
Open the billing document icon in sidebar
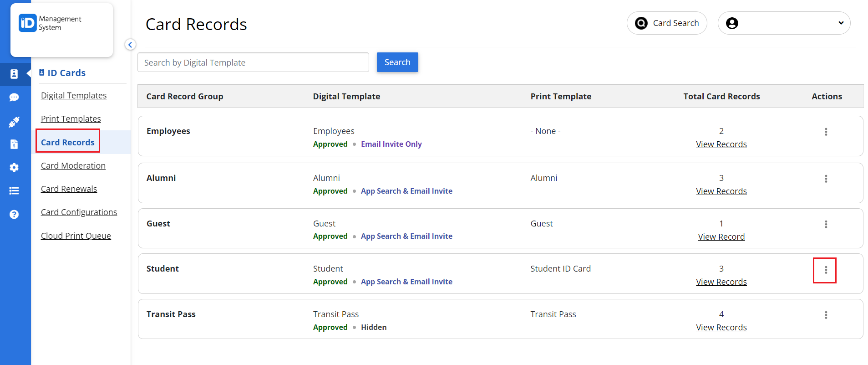[x=14, y=144]
